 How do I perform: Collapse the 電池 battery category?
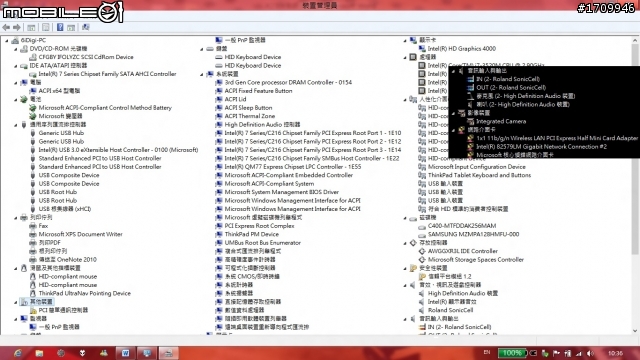[x=16, y=100]
